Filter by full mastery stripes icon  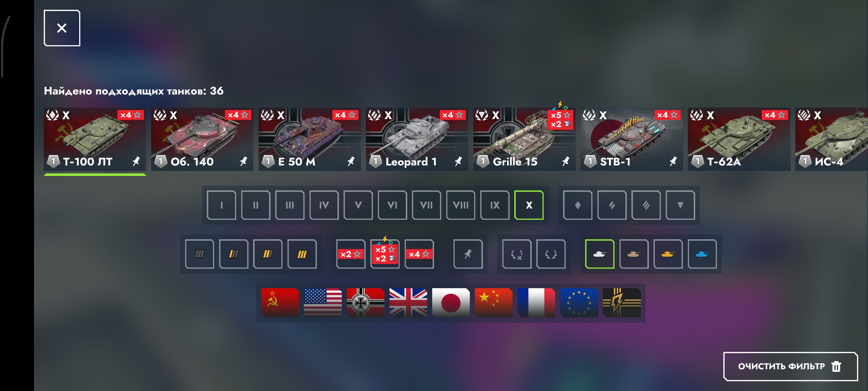click(x=302, y=254)
